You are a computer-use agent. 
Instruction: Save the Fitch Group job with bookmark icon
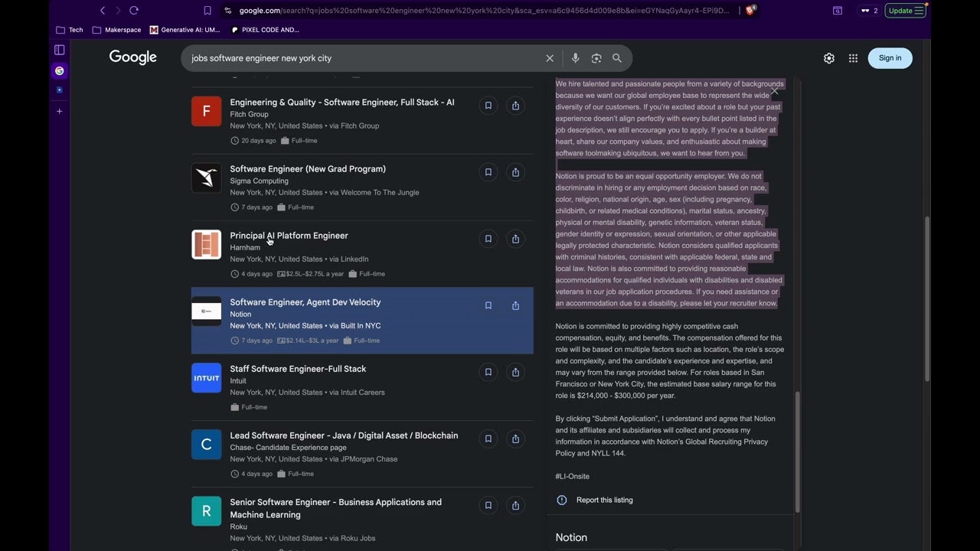click(488, 106)
